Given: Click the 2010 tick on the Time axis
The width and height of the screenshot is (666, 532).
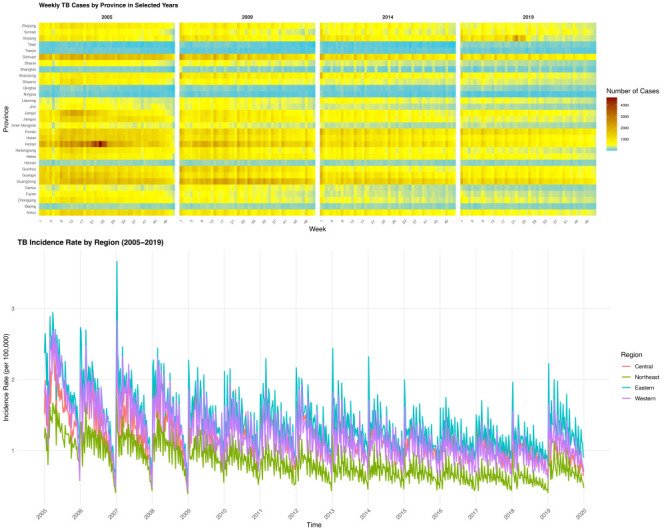Looking at the screenshot, I should [x=221, y=514].
